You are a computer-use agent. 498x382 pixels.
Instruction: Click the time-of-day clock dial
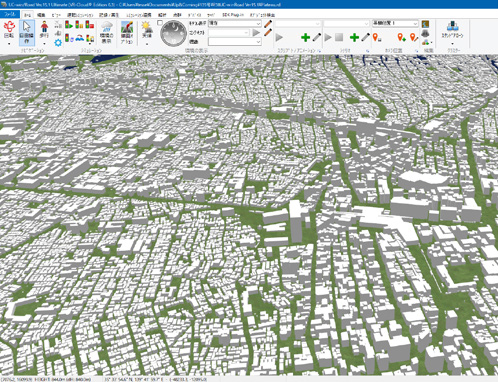point(173,33)
